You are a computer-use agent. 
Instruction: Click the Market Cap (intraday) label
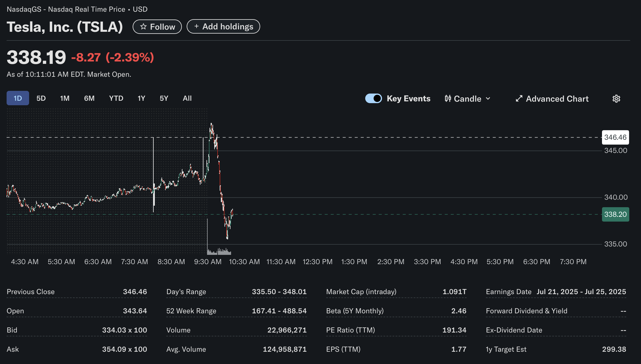[x=361, y=292]
